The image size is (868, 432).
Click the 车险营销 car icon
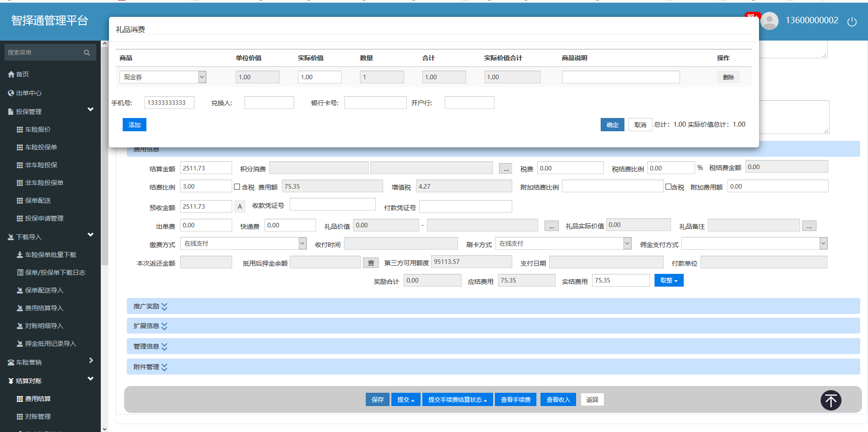coord(11,363)
